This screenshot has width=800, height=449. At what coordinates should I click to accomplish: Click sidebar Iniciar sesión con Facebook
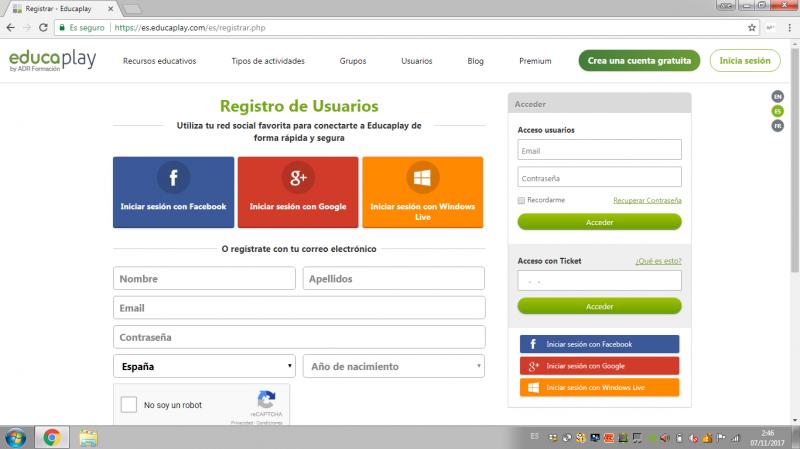pos(599,344)
